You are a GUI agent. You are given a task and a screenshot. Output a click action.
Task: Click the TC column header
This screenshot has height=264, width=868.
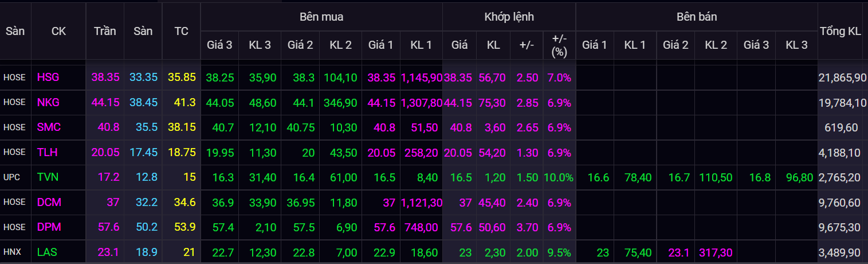[181, 31]
